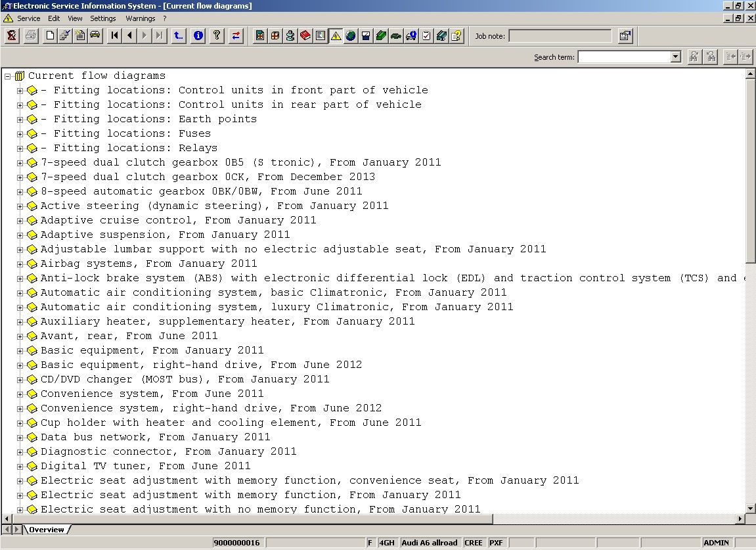Select 'Fitting locations: Earth points' row
756x550 pixels.
coord(149,119)
